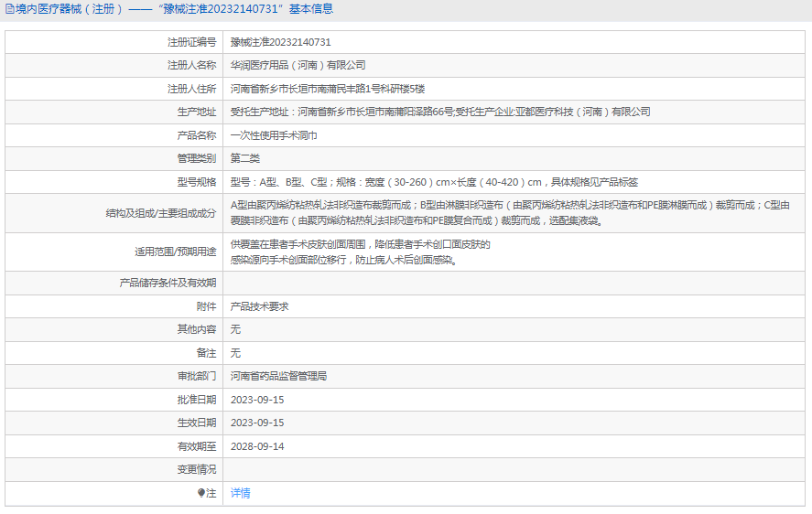Click the 生产地址 label cell
The image size is (812, 514).
(x=114, y=112)
